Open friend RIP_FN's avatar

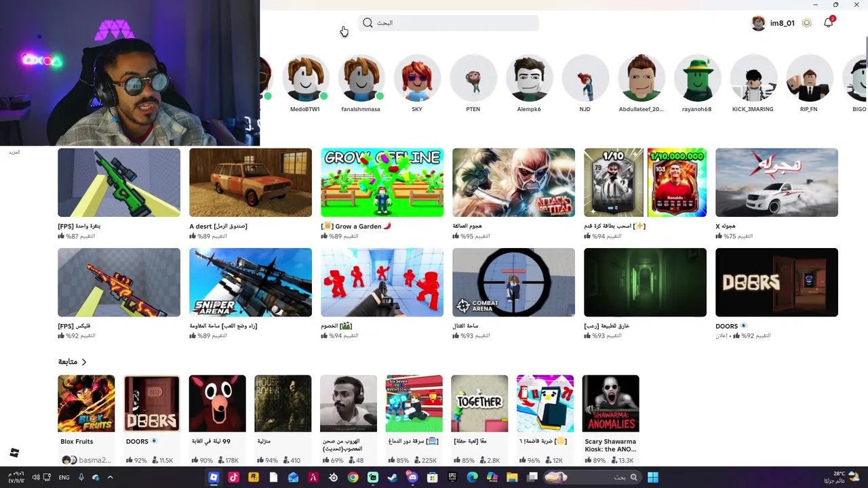tap(808, 78)
